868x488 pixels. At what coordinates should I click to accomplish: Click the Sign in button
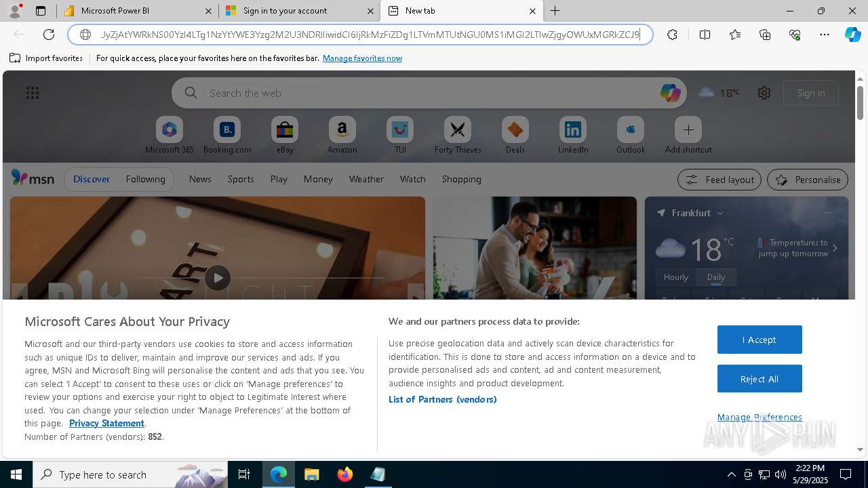tap(811, 93)
